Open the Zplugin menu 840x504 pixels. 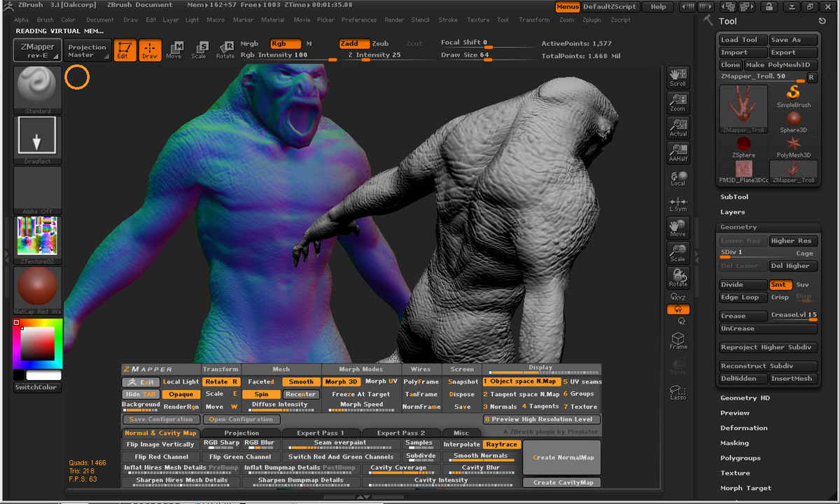(591, 20)
